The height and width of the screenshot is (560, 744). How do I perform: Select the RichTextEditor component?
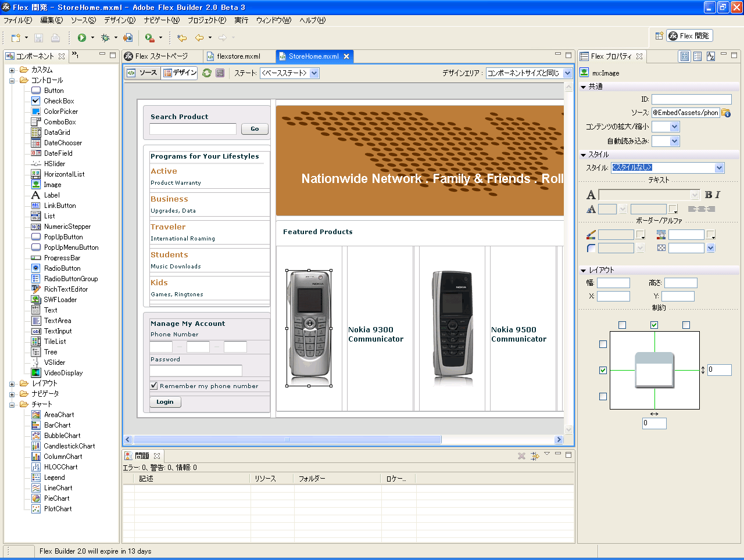(66, 289)
